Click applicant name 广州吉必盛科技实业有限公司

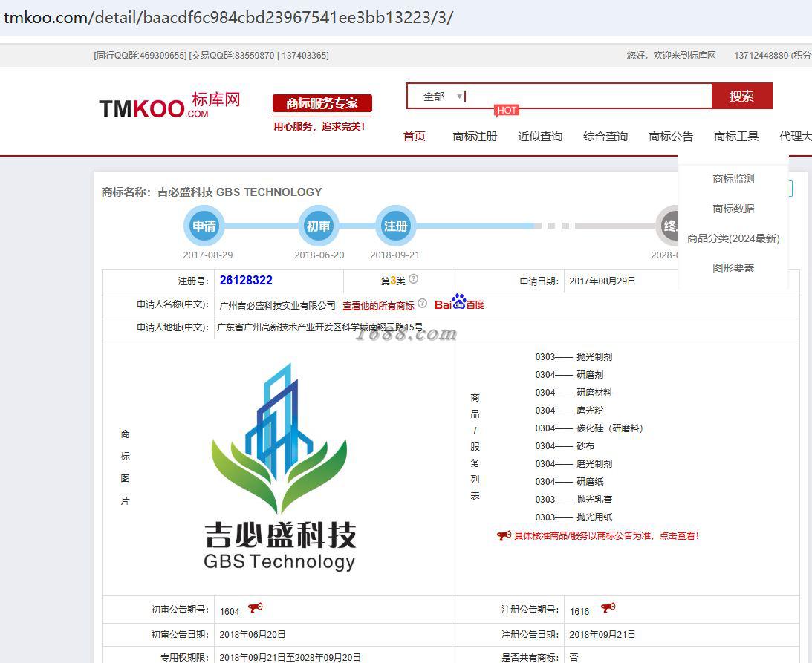(278, 305)
